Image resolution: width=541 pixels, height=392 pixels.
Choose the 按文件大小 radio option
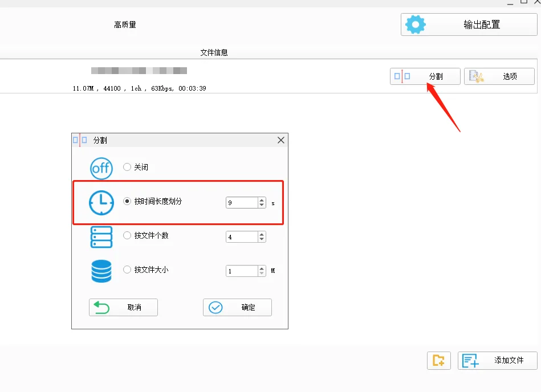pyautogui.click(x=127, y=269)
